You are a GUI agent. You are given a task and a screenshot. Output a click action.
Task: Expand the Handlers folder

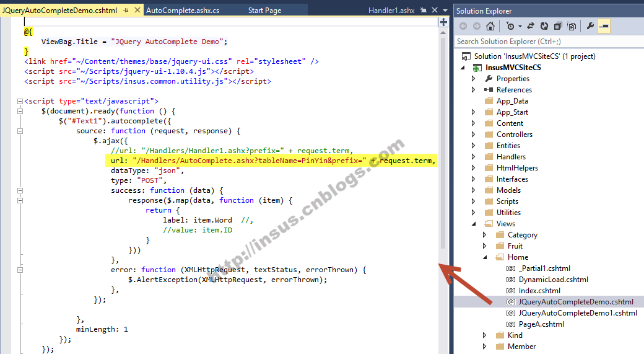(473, 157)
